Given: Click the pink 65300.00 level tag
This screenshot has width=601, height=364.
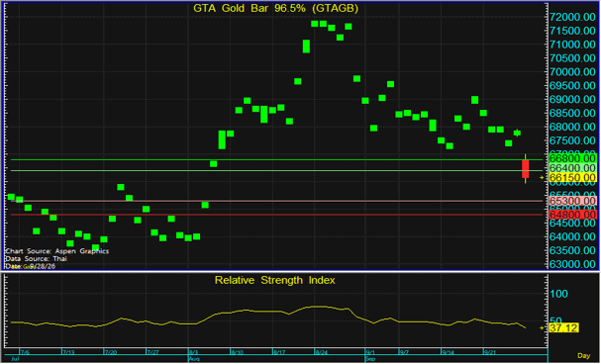Looking at the screenshot, I should click(572, 201).
